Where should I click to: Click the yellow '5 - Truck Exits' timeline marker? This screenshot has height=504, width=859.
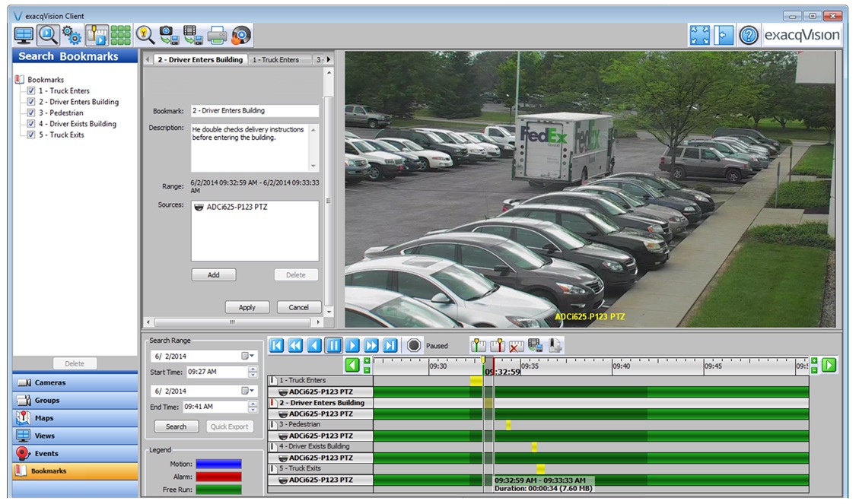(x=541, y=469)
